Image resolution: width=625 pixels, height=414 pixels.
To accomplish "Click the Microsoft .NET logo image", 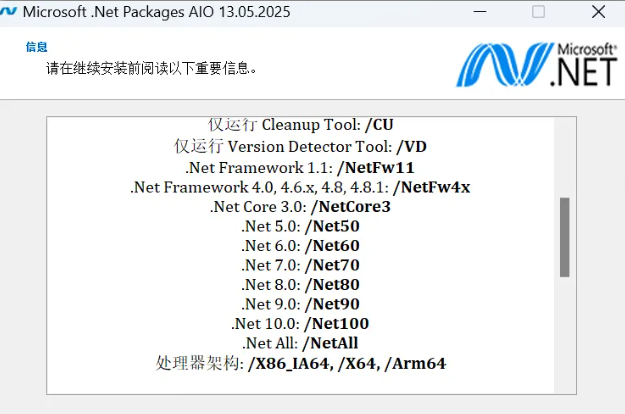I will [537, 64].
